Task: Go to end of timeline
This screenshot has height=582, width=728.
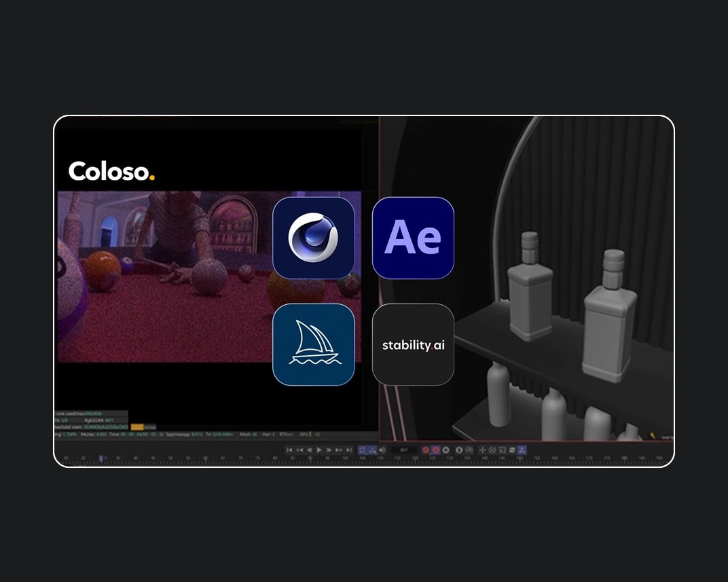Action: click(x=349, y=450)
